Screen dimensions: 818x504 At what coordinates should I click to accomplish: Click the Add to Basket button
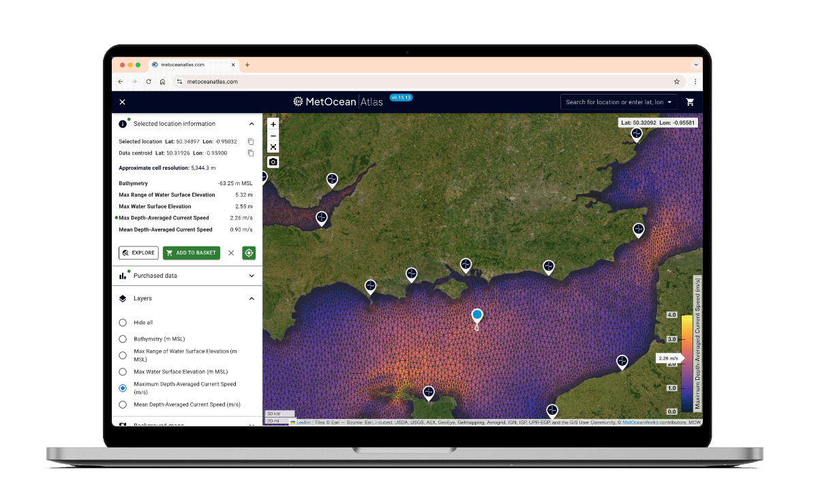click(x=192, y=253)
